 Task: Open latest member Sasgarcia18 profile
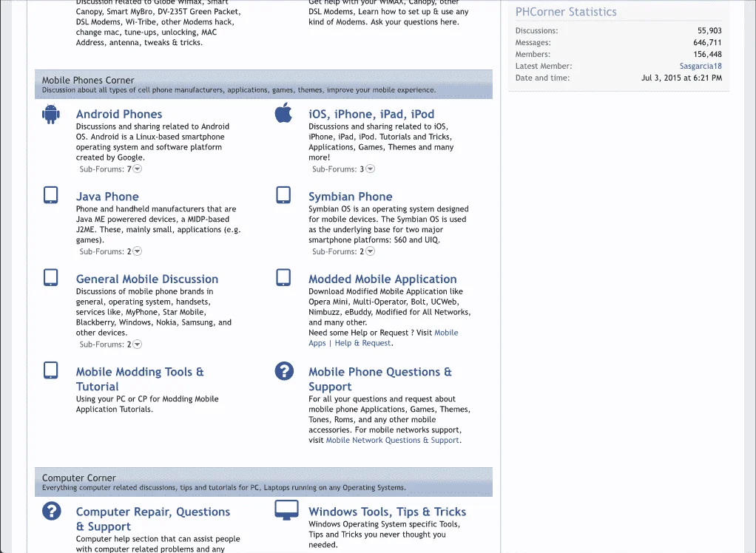coord(701,66)
